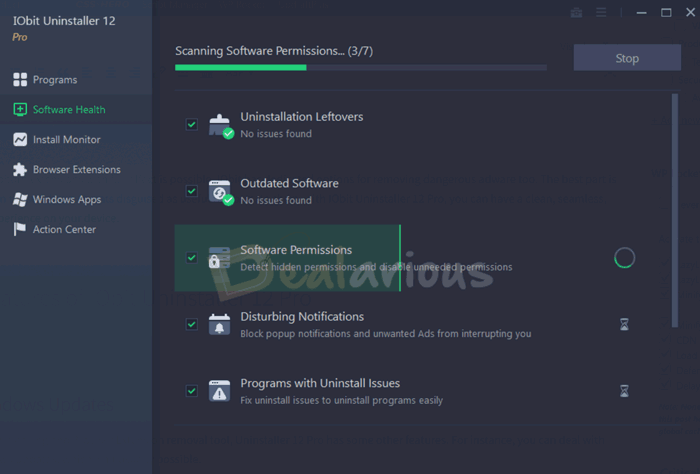Select the Software Health sidebar icon
This screenshot has height=474, width=700.
pyautogui.click(x=20, y=110)
